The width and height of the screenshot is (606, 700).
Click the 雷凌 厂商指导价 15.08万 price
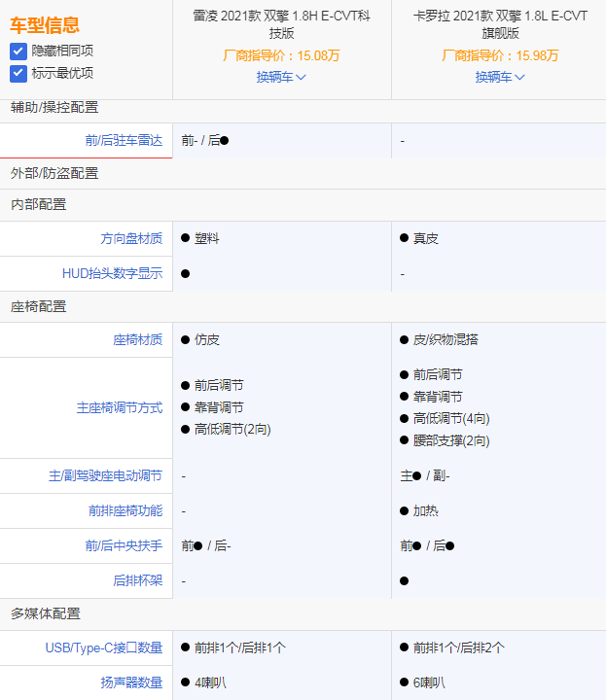[281, 55]
